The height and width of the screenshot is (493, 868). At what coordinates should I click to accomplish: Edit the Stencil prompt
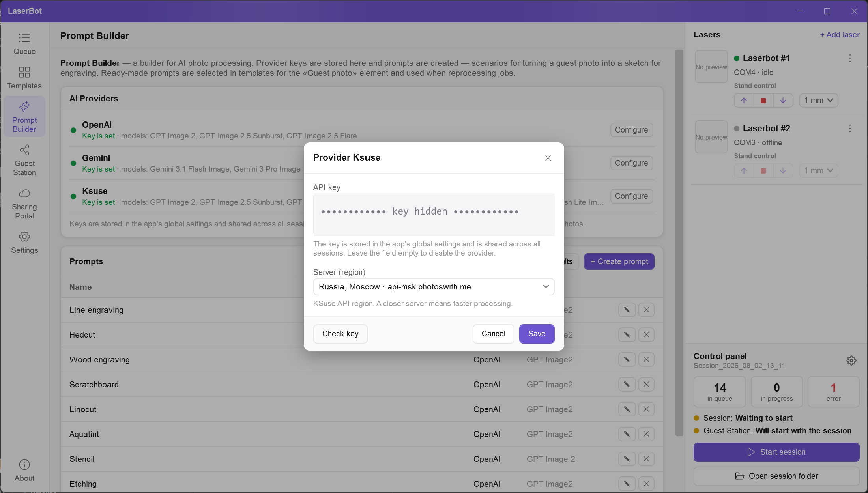coord(627,459)
